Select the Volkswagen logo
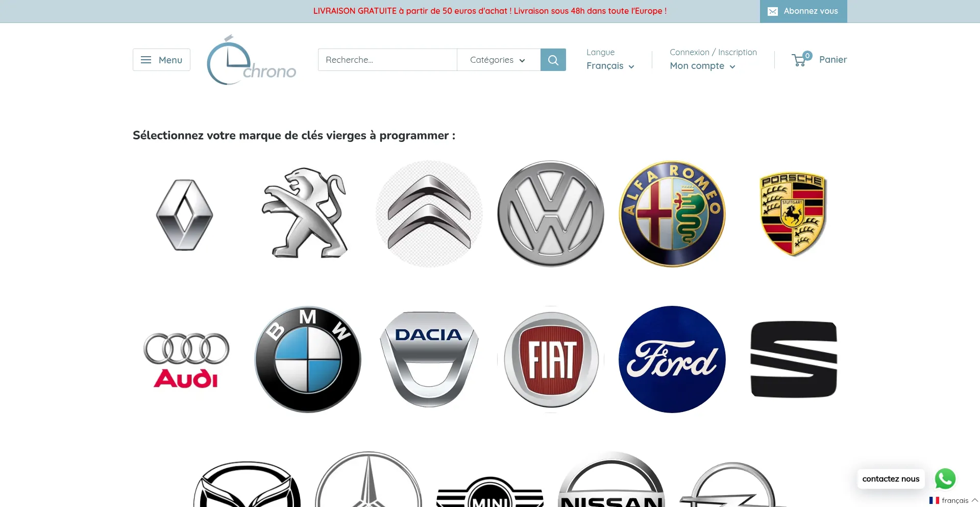This screenshot has width=980, height=507. click(x=551, y=214)
